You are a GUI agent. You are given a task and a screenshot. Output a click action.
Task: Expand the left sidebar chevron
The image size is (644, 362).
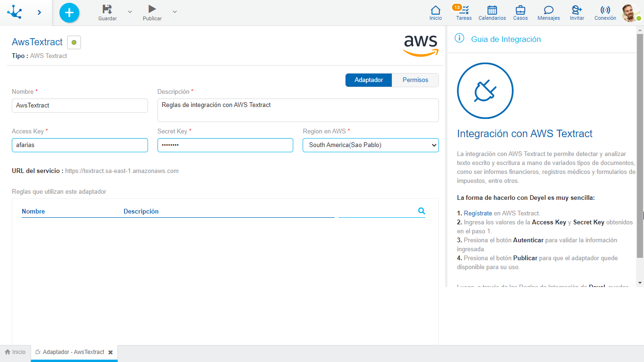click(x=39, y=12)
